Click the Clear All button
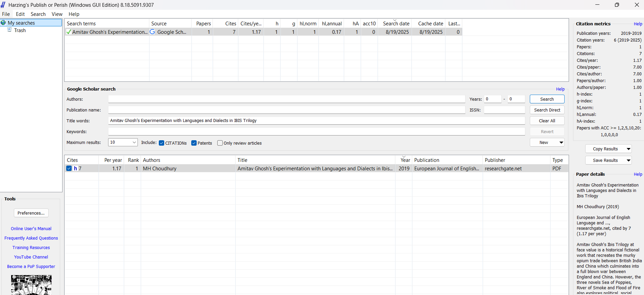This screenshot has height=295, width=644. pos(547,121)
